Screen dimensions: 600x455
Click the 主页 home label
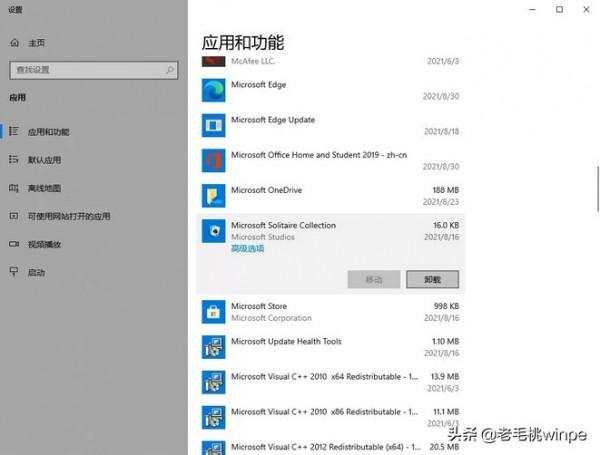tap(37, 43)
